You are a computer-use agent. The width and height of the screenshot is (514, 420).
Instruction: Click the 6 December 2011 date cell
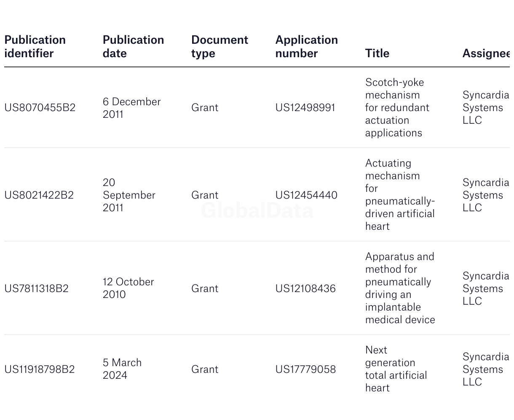click(x=131, y=108)
